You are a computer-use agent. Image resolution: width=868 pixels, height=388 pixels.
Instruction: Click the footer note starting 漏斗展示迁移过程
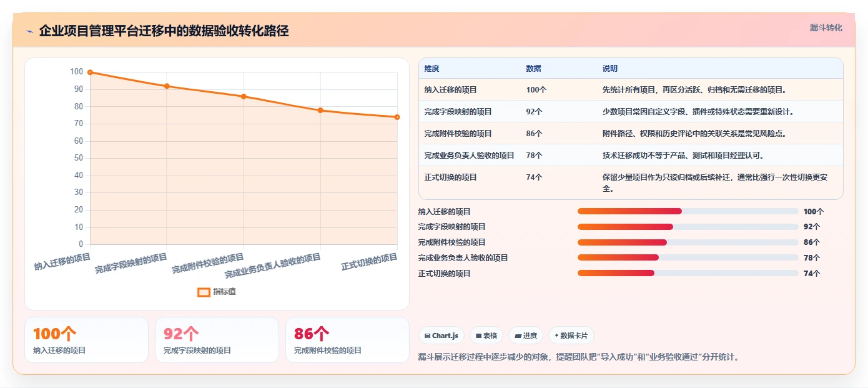[x=578, y=357]
